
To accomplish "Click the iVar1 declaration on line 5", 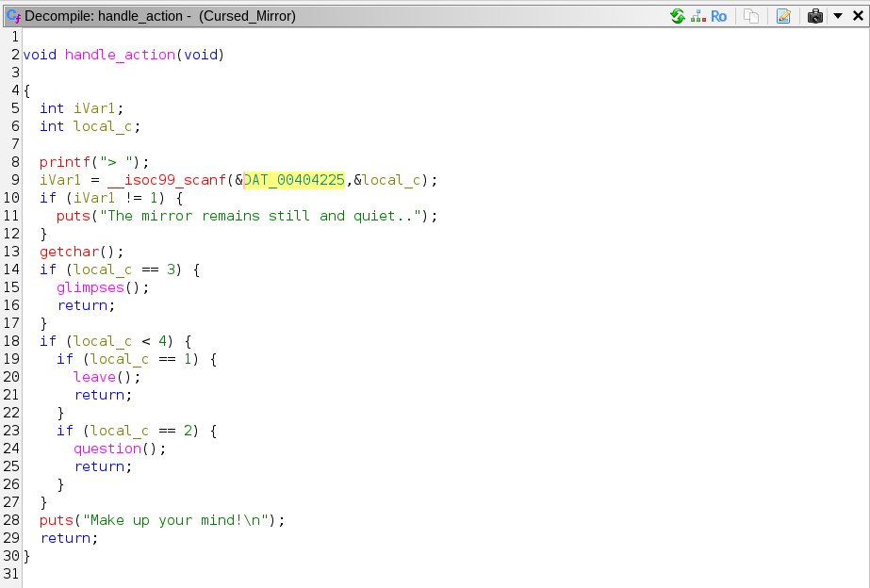I will pos(94,108).
